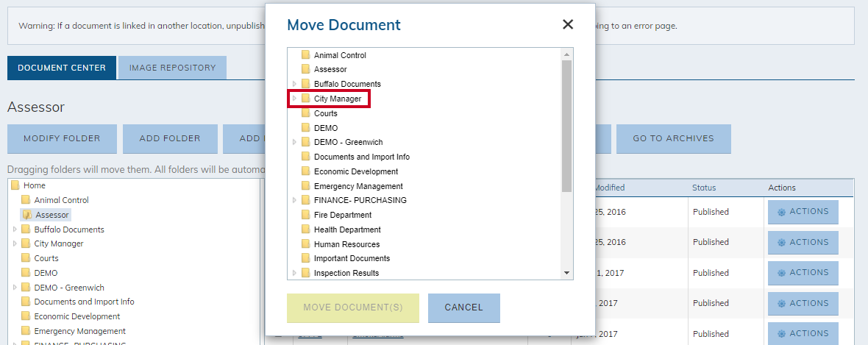Click the MODIFY FOLDER button

[x=62, y=138]
